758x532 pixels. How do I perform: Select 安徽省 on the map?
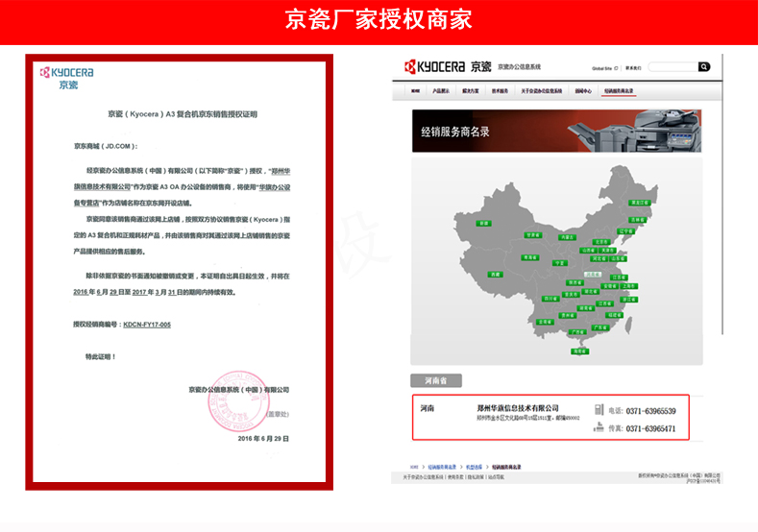point(610,286)
